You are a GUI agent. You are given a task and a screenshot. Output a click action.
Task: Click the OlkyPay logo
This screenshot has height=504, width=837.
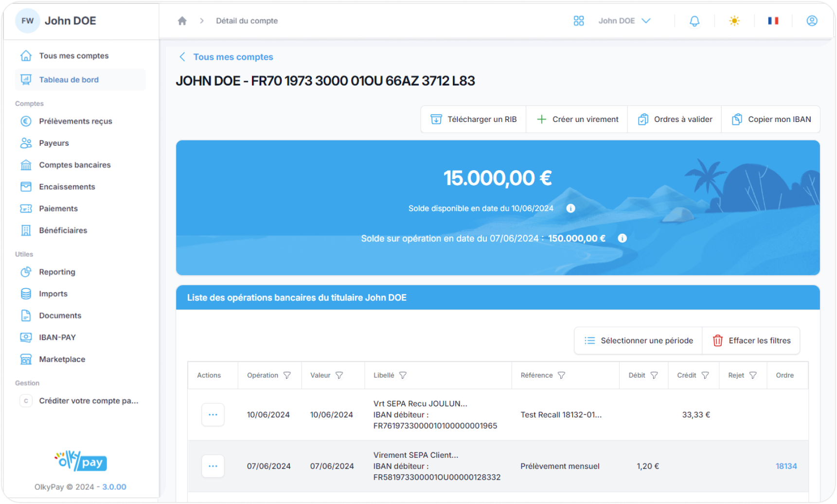coord(80,462)
